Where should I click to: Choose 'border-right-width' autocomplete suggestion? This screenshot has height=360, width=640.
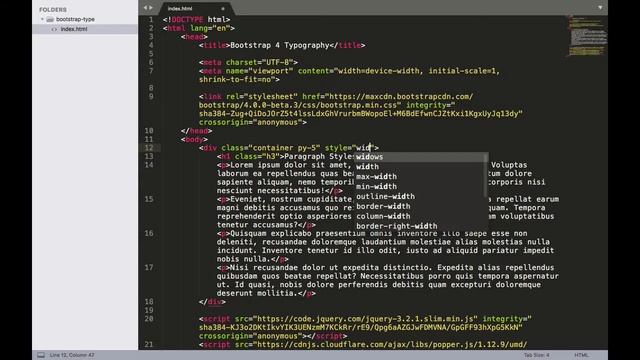point(420,226)
